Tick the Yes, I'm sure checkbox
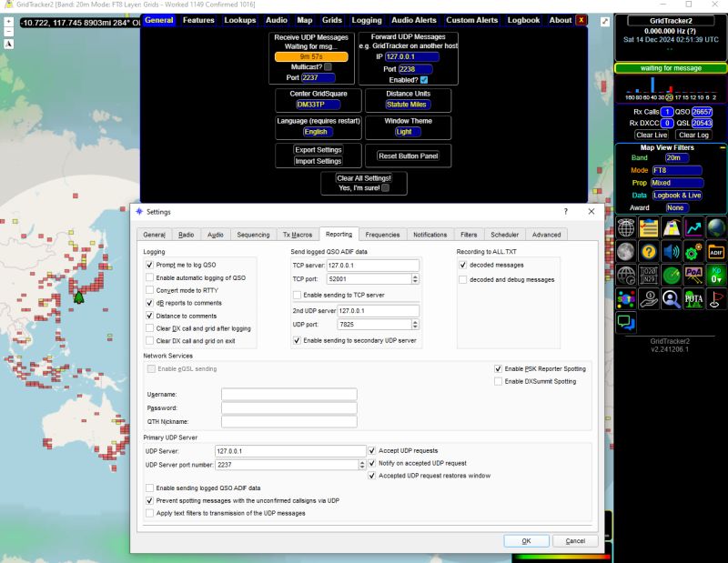This screenshot has height=563, width=728. [x=385, y=188]
